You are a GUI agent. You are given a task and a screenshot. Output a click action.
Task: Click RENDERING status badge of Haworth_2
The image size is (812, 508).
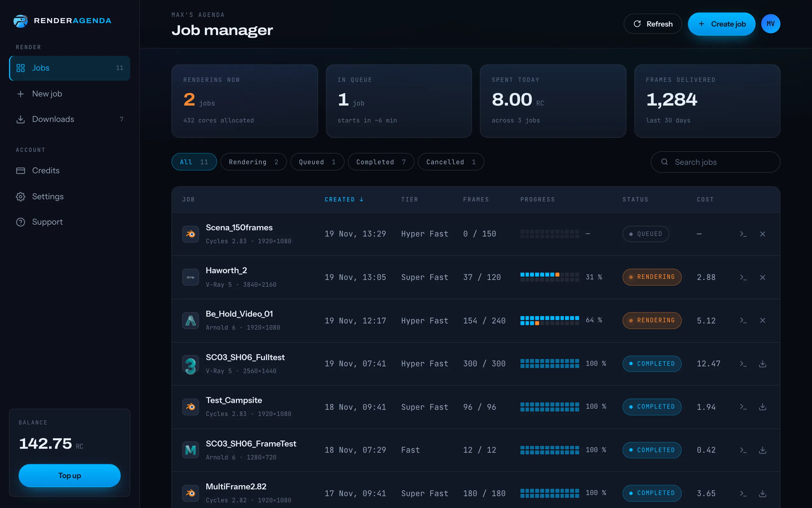coord(652,277)
